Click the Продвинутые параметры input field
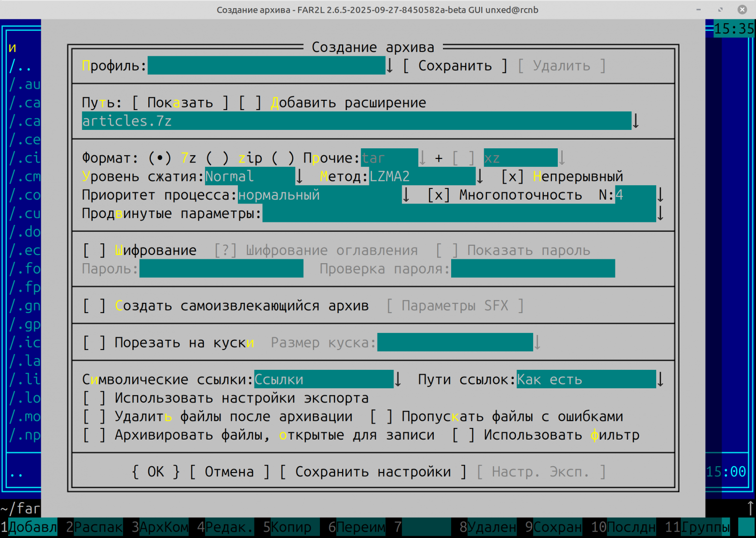The height and width of the screenshot is (538, 756). point(459,213)
